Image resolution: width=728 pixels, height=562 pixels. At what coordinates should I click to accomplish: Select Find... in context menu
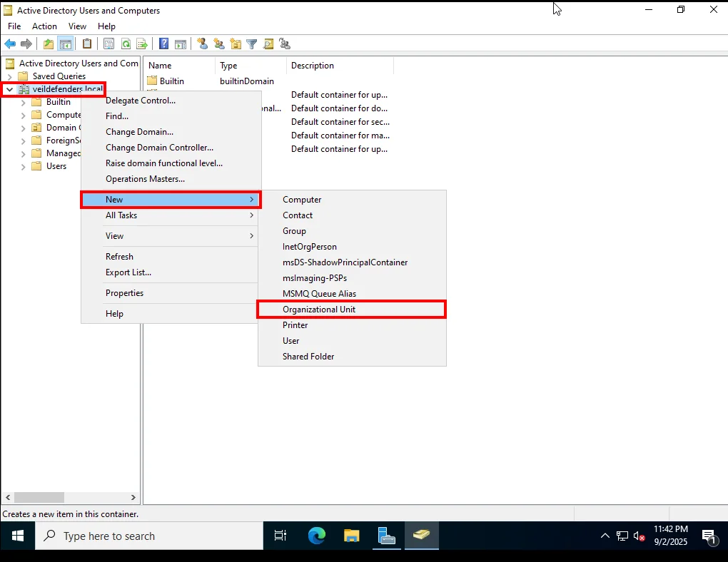pyautogui.click(x=171, y=116)
